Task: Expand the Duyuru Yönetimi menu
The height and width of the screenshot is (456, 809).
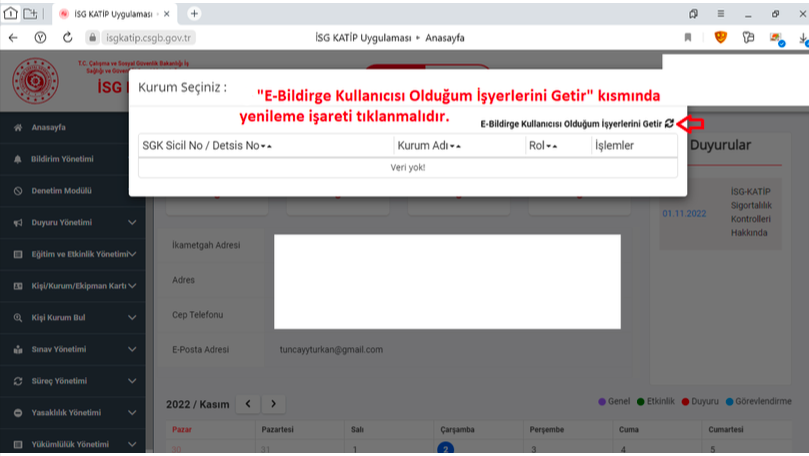Action: pyautogui.click(x=132, y=222)
